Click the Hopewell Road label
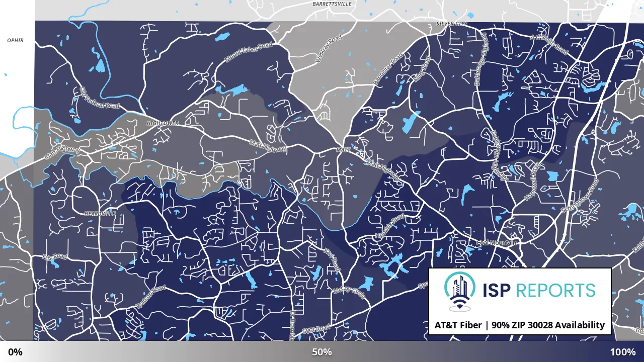The image size is (644, 362). point(532,182)
